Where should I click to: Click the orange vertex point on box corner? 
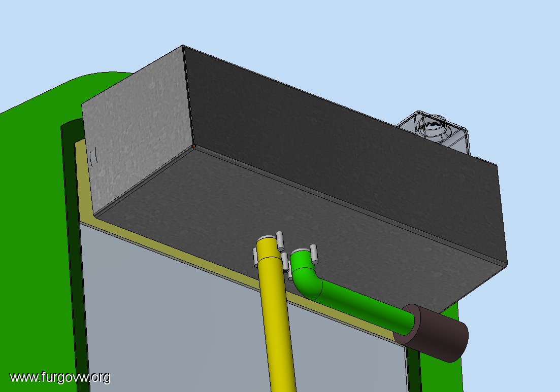click(194, 146)
